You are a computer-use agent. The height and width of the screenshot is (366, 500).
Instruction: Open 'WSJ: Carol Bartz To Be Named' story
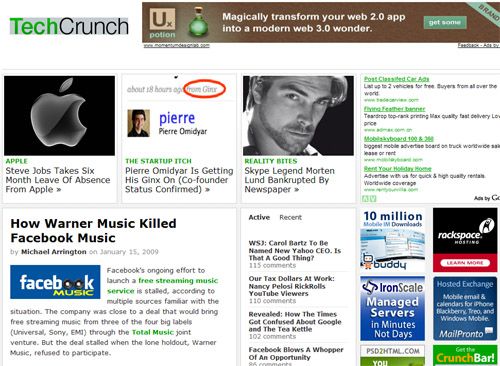(295, 250)
